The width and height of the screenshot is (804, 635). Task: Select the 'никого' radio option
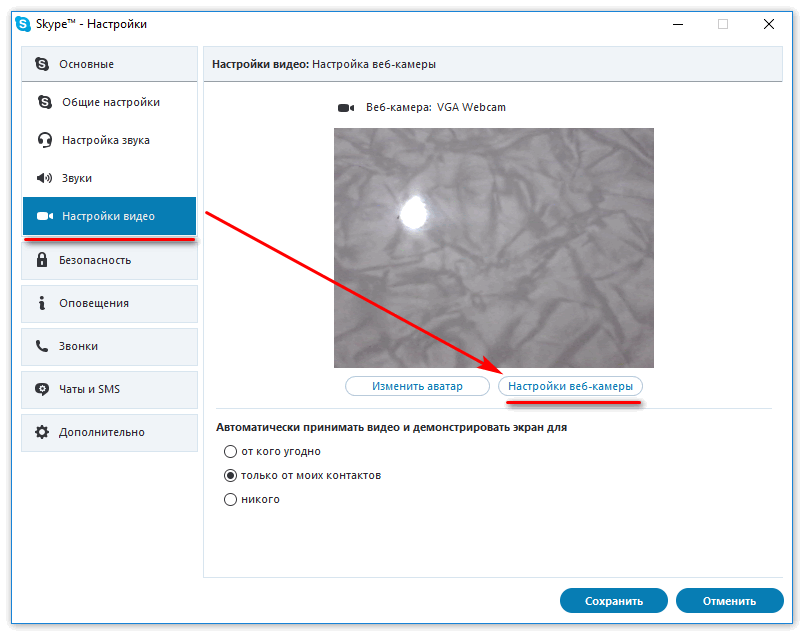pyautogui.click(x=231, y=500)
